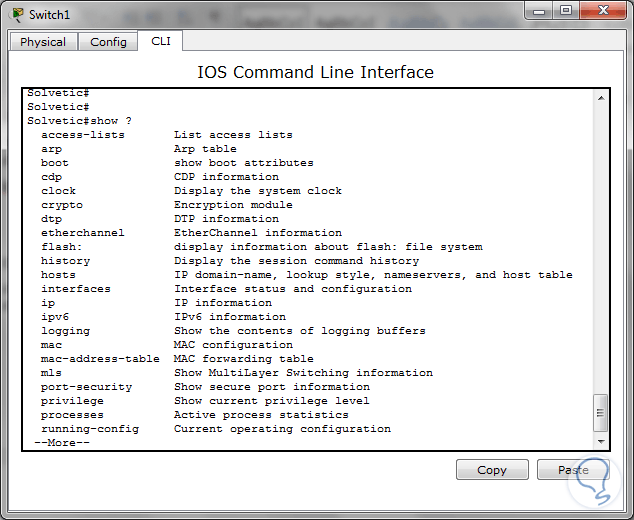Image resolution: width=634 pixels, height=520 pixels.
Task: Switch to the Physical tab
Action: click(x=43, y=42)
